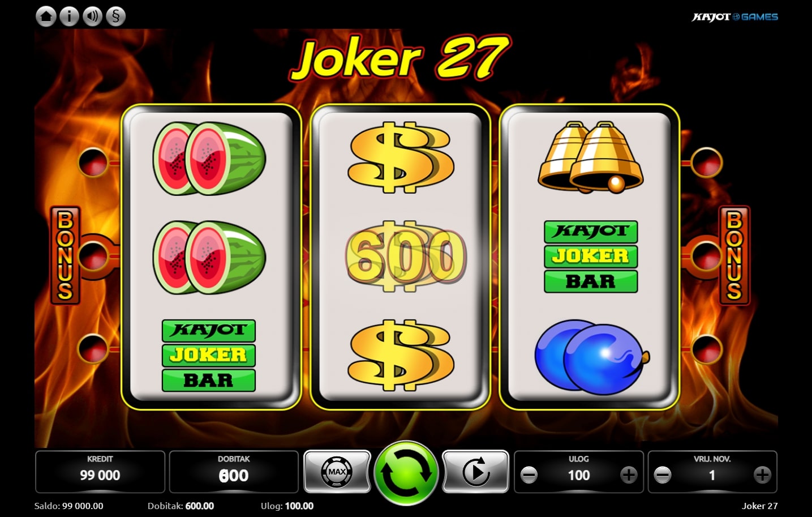
Task: Start autoplay with circular play button
Action: pos(475,471)
